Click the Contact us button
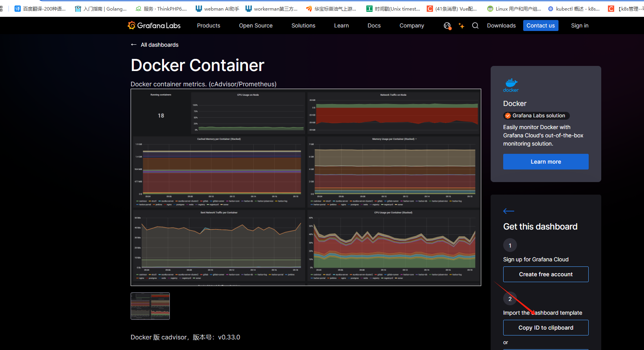Screen dimensions: 644x350 tap(540, 26)
